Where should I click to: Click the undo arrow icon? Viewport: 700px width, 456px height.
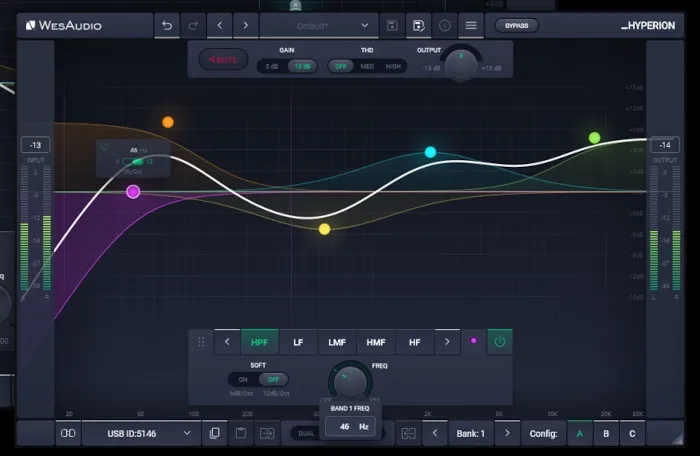click(168, 25)
